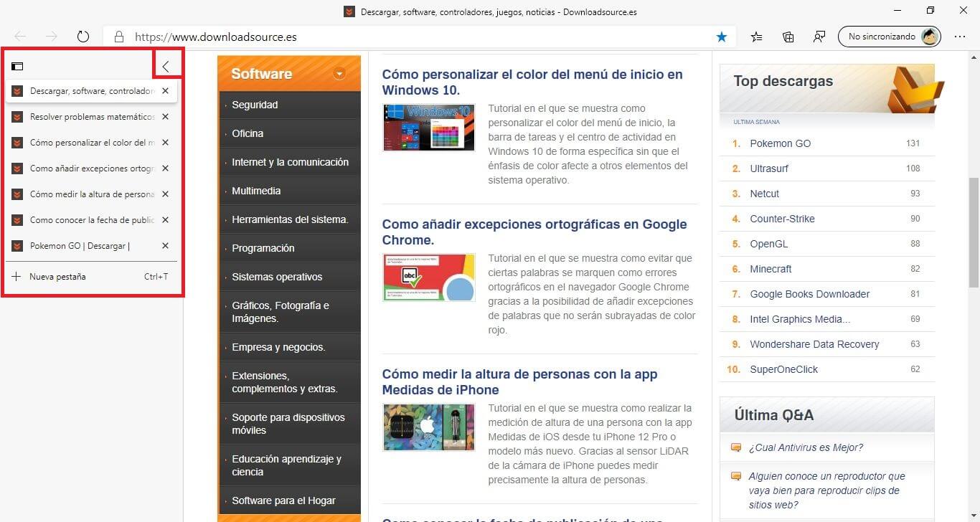Open 'Google Books Downloader' download
The height and width of the screenshot is (522, 980).
(809, 294)
